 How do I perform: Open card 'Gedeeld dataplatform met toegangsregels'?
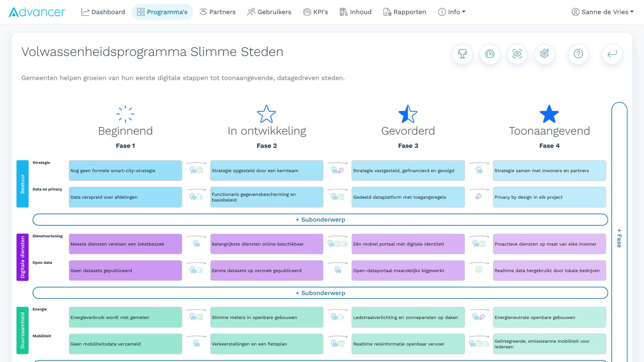click(408, 197)
